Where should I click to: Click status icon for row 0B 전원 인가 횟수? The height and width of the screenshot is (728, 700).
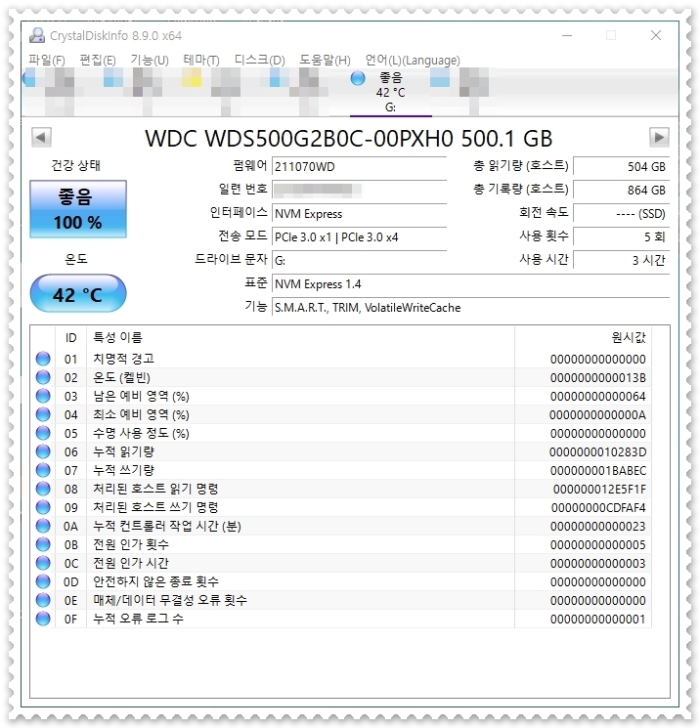click(43, 544)
